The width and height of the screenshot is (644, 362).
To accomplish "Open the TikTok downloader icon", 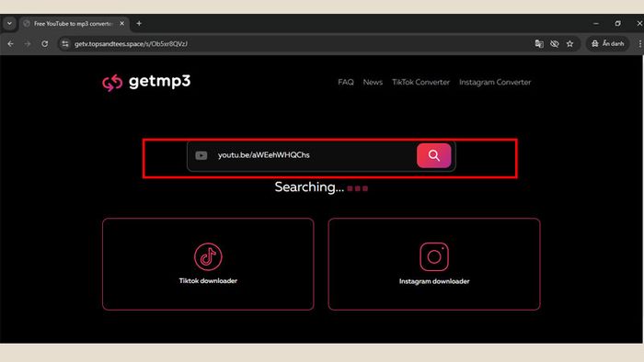I will click(x=208, y=256).
